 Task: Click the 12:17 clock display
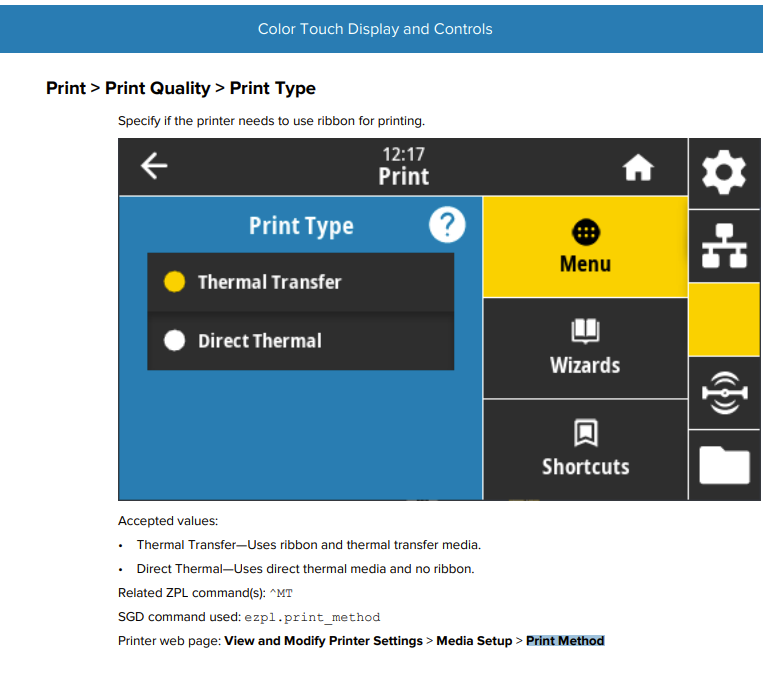tap(403, 154)
